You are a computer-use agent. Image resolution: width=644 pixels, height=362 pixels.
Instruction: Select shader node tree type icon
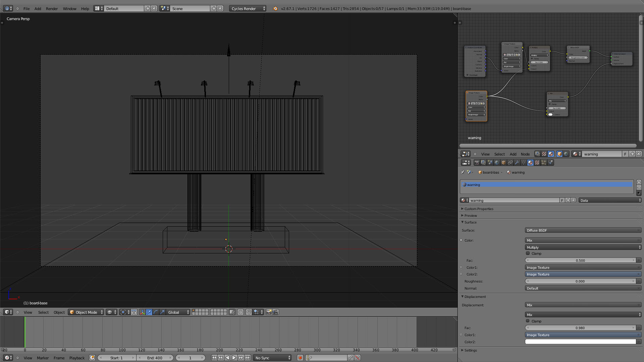point(551,154)
